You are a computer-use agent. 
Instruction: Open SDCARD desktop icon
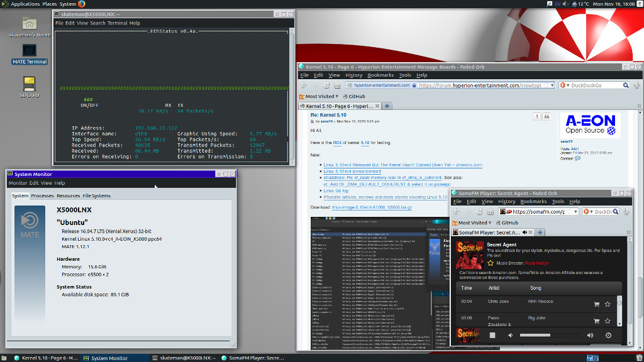tap(29, 87)
